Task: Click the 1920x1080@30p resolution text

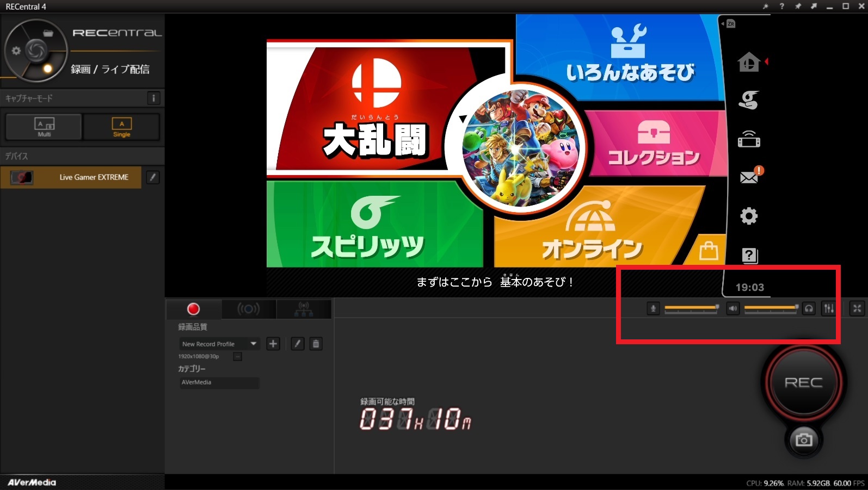Action: [x=199, y=357]
